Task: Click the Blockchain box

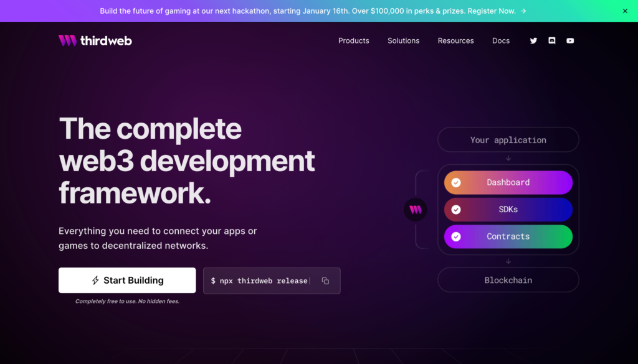Action: [508, 280]
